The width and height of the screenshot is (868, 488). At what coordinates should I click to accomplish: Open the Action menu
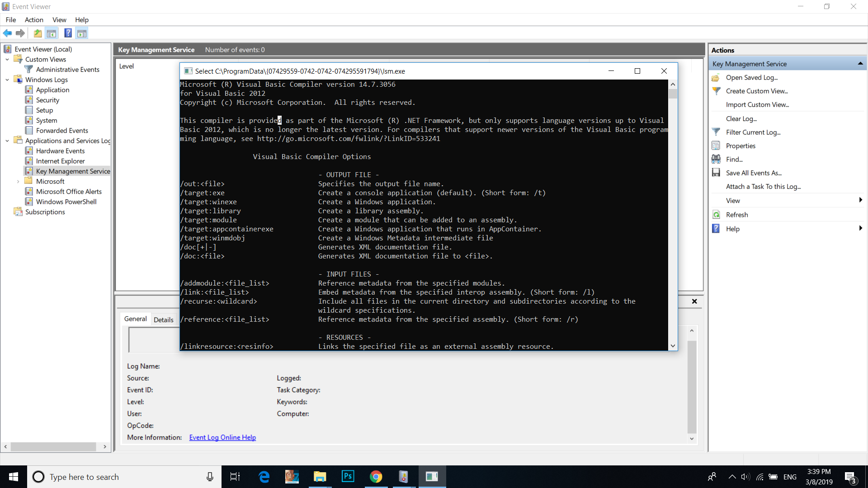click(34, 20)
